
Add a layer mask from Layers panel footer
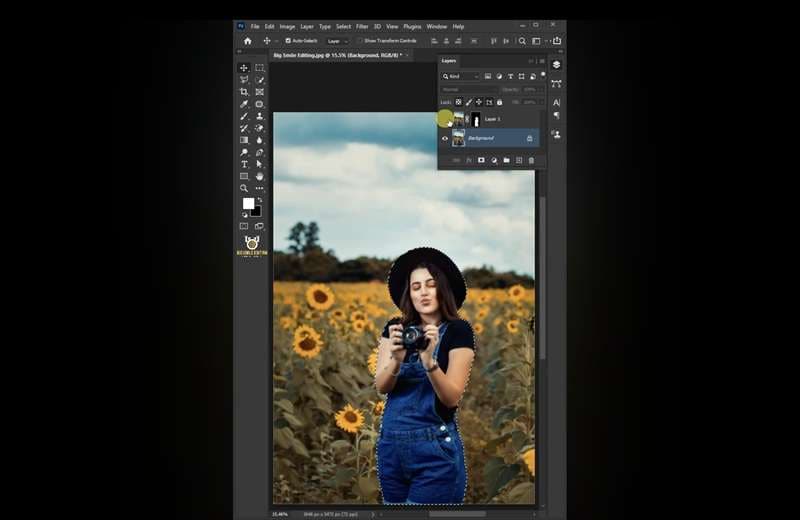click(x=481, y=160)
